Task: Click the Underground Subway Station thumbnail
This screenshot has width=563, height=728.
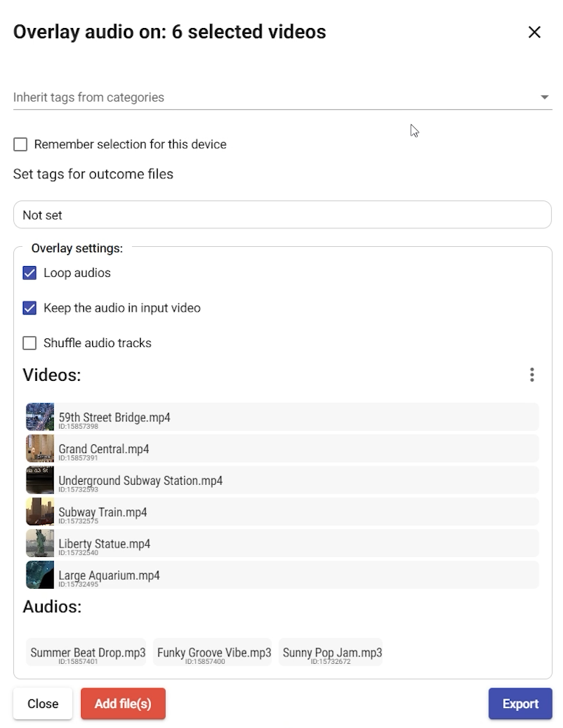Action: [40, 480]
